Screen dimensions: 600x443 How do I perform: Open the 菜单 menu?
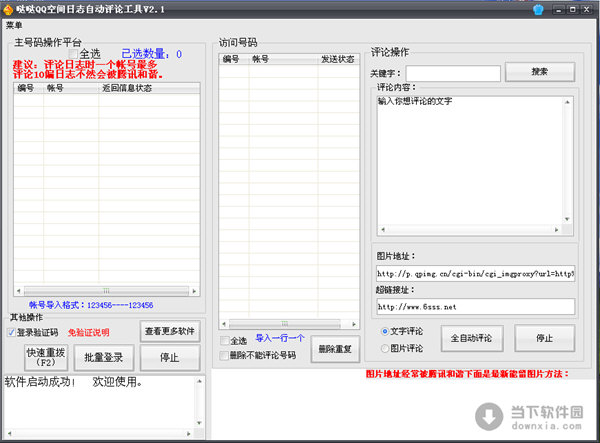point(14,25)
